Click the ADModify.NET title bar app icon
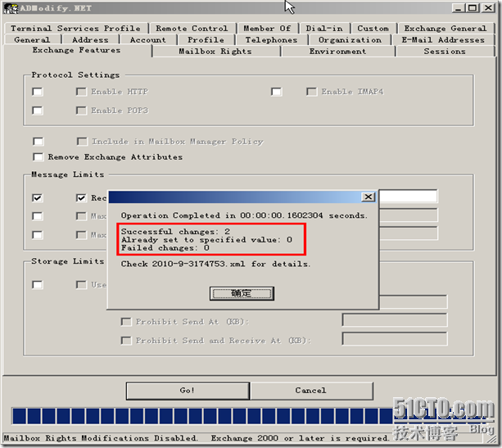Image resolution: width=502 pixels, height=448 pixels. [x=11, y=8]
